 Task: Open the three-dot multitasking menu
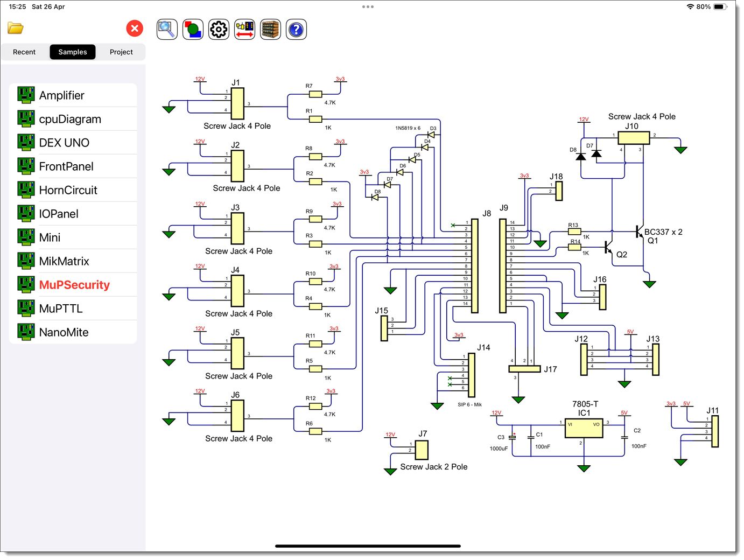coord(368,6)
